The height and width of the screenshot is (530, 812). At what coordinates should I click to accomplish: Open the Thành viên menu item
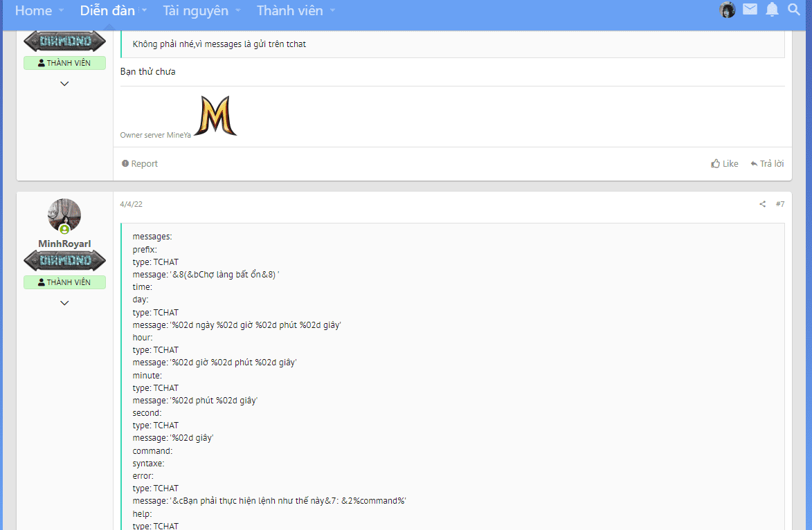pos(289,10)
